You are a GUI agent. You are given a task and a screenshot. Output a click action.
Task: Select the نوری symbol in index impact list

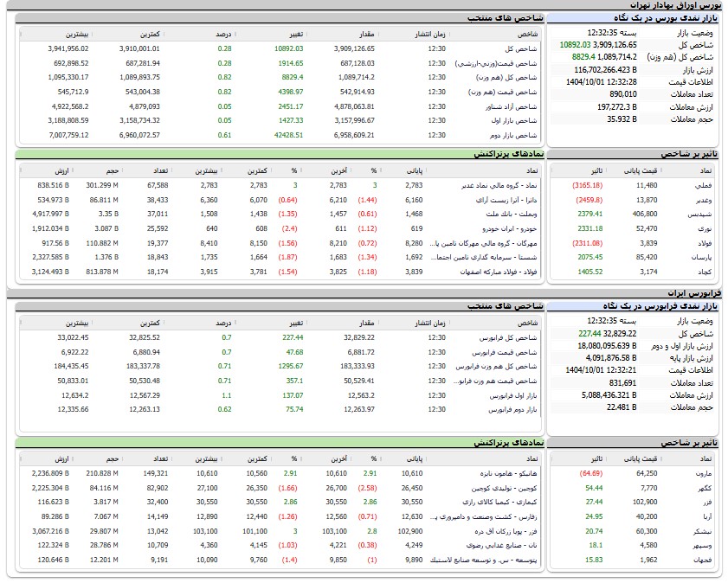706,227
